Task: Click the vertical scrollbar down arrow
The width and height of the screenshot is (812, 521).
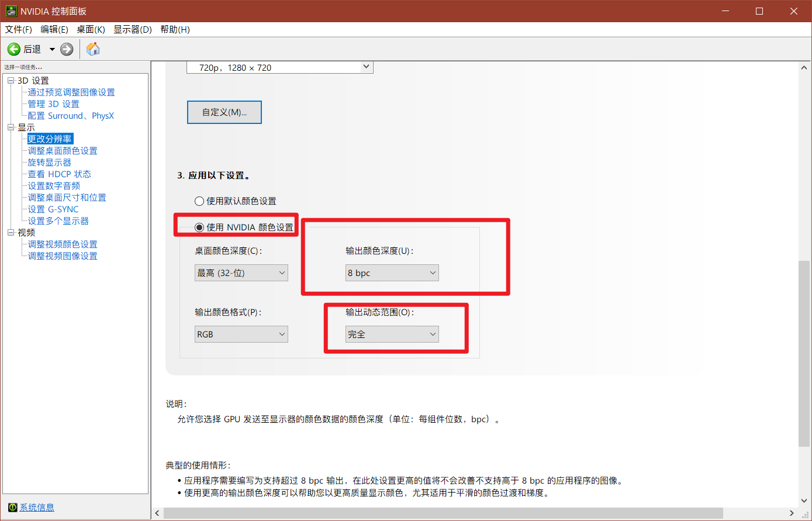Action: (804, 500)
